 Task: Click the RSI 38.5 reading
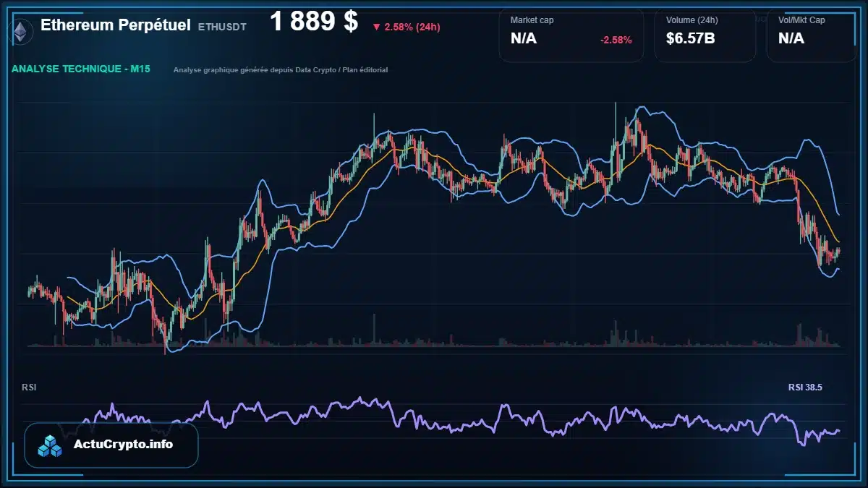tap(805, 388)
